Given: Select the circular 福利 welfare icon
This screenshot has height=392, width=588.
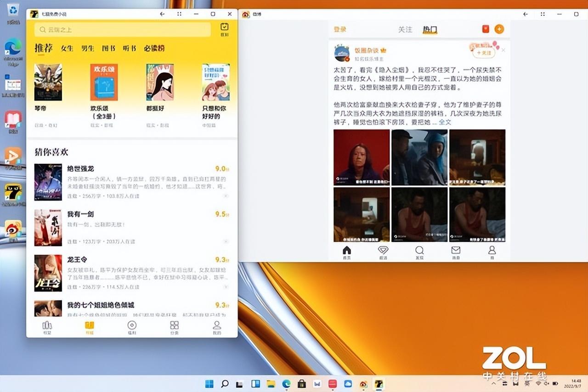Looking at the screenshot, I should (132, 327).
